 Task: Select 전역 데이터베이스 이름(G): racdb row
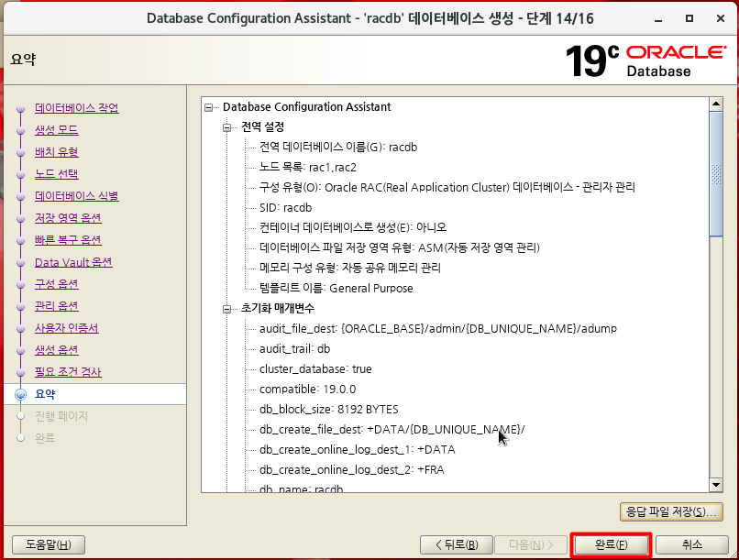pyautogui.click(x=338, y=148)
